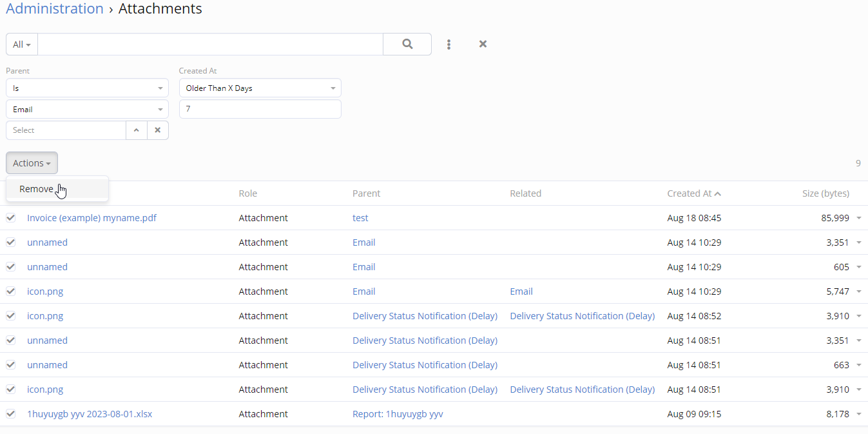
Task: Open the Older Than X Days dropdown
Action: tap(260, 88)
